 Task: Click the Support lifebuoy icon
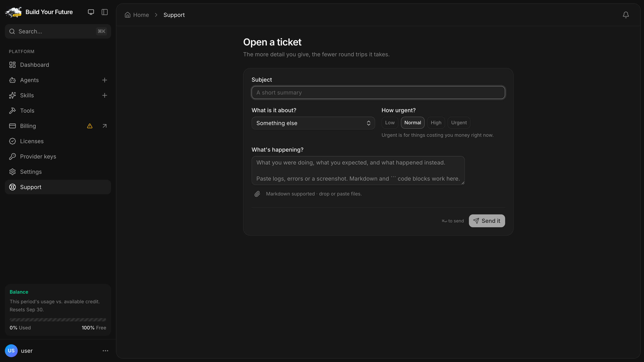point(12,187)
